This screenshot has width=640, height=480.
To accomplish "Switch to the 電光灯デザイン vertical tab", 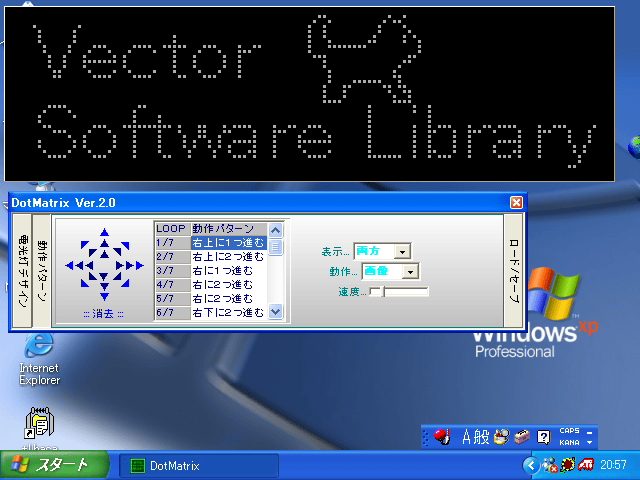I will [22, 271].
